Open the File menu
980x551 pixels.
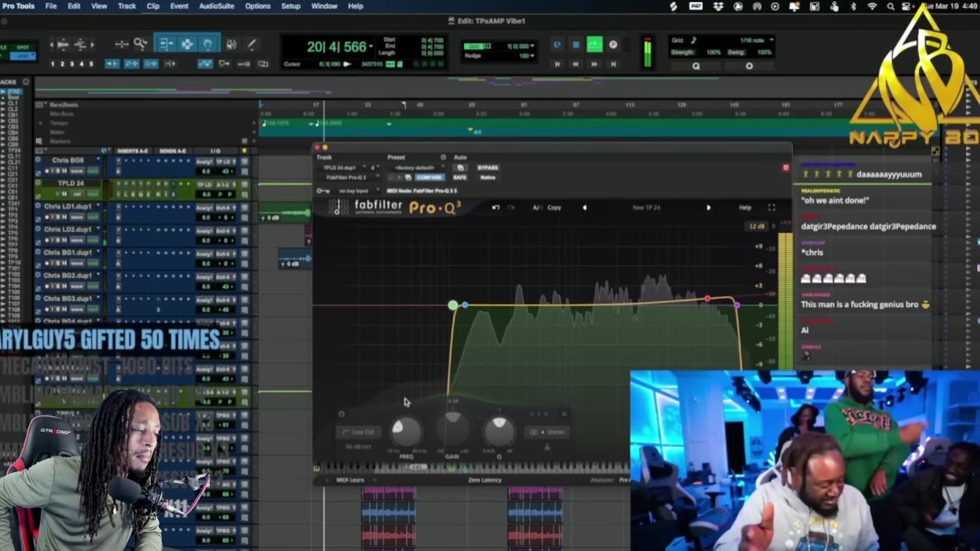click(x=51, y=6)
